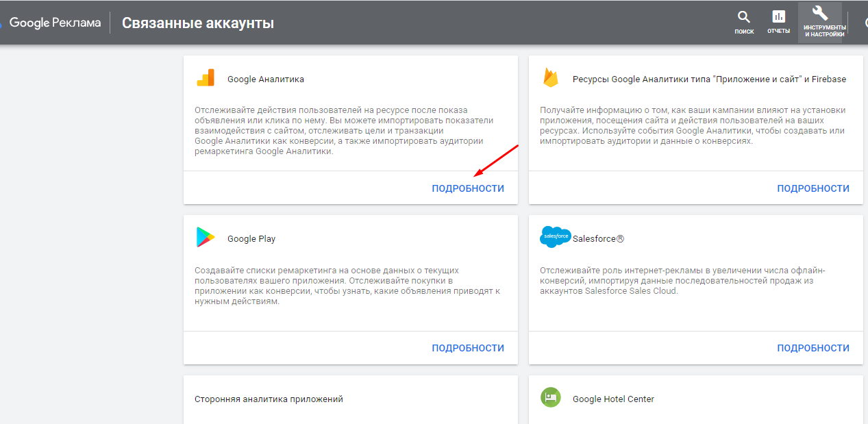Viewport: 868px width, 424px height.
Task: Click the 'Google Hotel Center' card title
Action: [x=613, y=399]
